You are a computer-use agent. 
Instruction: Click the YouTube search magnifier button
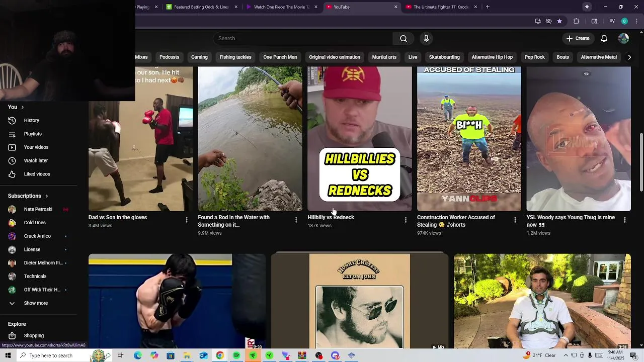tap(404, 39)
